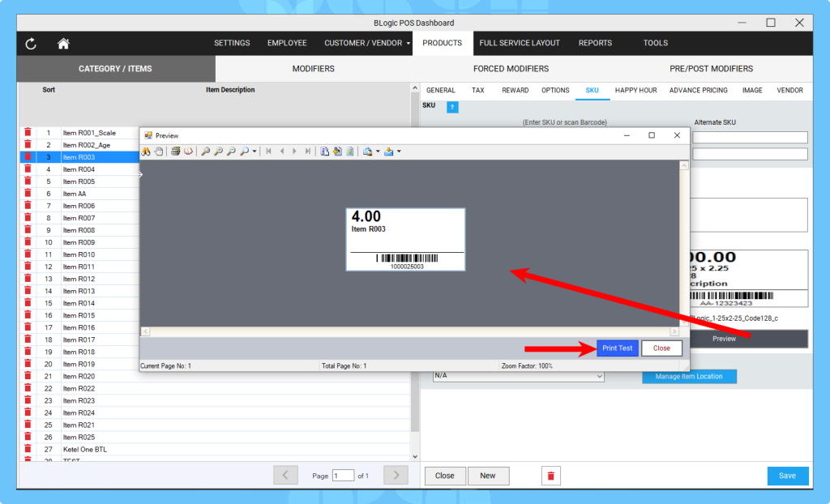The image size is (830, 504).
Task: Click the Alternate SKU input field
Action: pyautogui.click(x=750, y=138)
